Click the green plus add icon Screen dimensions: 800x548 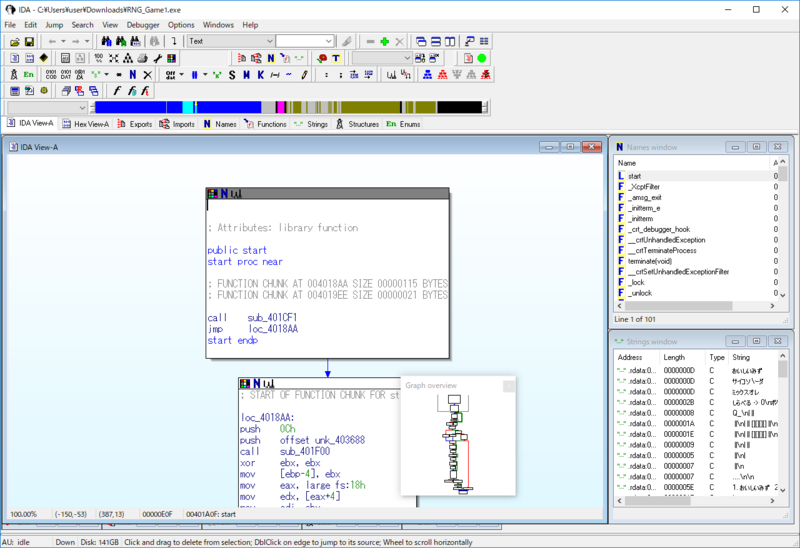(385, 41)
